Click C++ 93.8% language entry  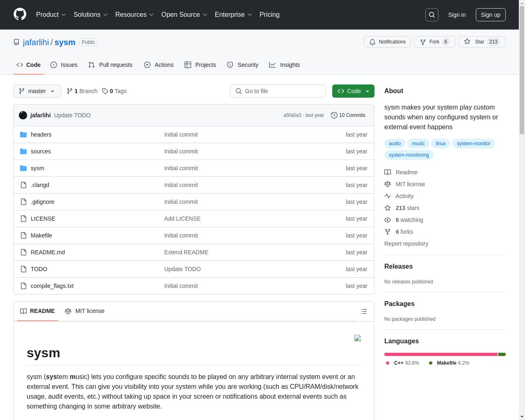(x=402, y=363)
